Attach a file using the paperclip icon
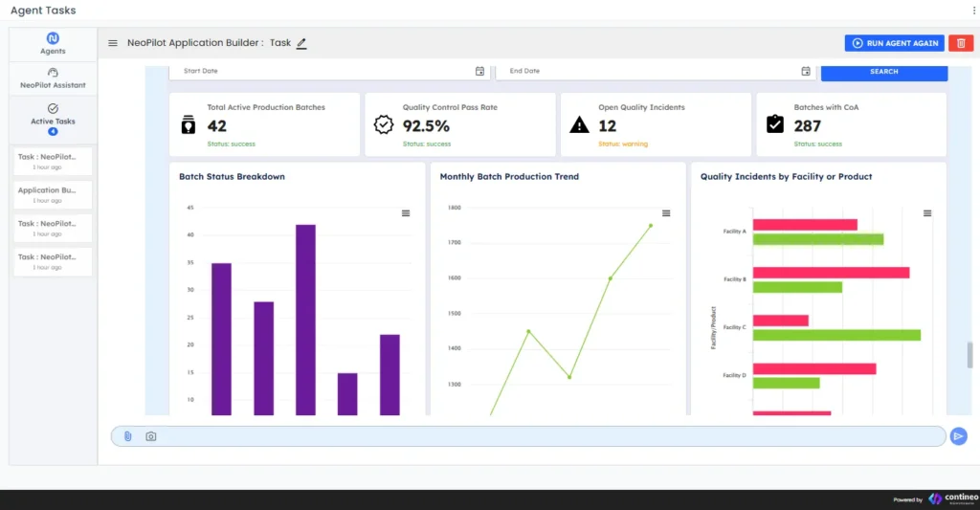This screenshot has height=510, width=980. (x=127, y=436)
